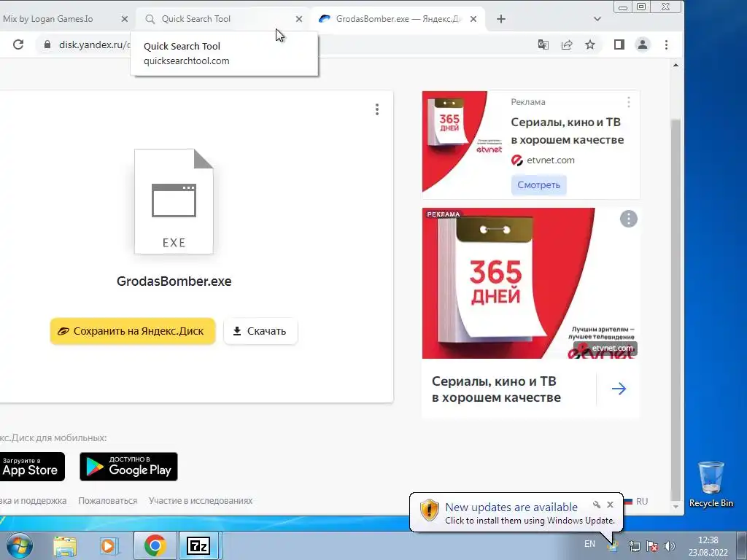Image resolution: width=747 pixels, height=560 pixels.
Task: Click the page scrollbar up arrow
Action: pyautogui.click(x=676, y=65)
